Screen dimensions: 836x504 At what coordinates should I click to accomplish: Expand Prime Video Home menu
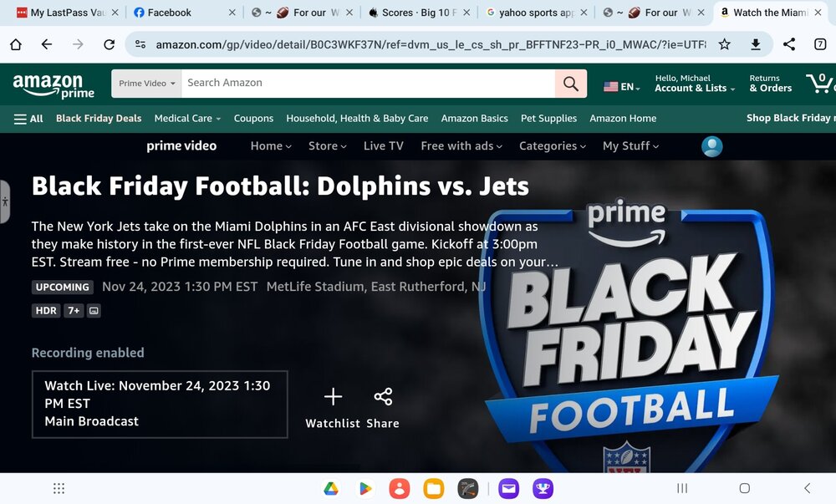pos(271,146)
